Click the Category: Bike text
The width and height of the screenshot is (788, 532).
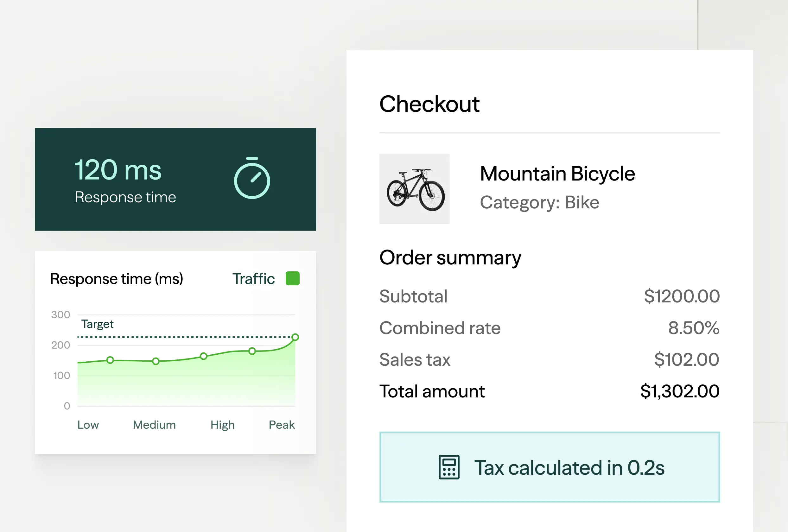click(x=539, y=202)
